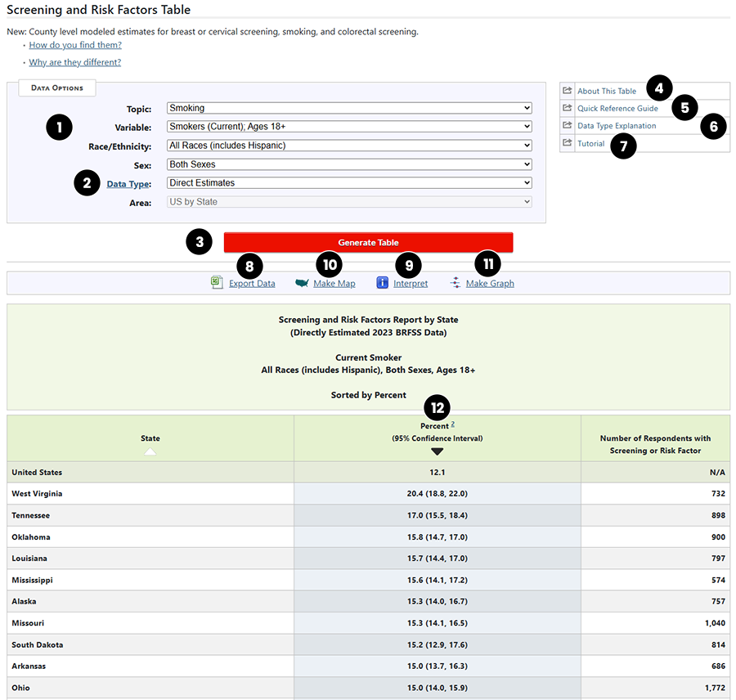Viewport: 736px width, 700px height.
Task: Click the Data Type hyperlink label
Action: (x=128, y=184)
